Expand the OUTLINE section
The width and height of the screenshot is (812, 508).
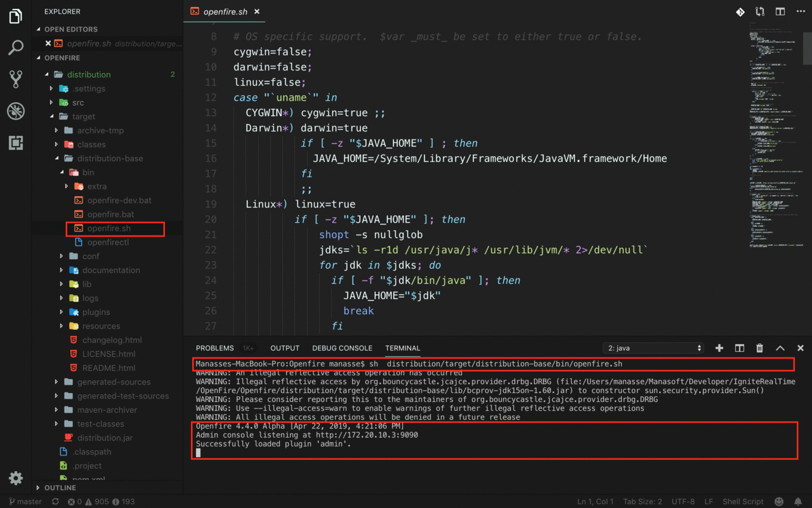click(x=60, y=488)
